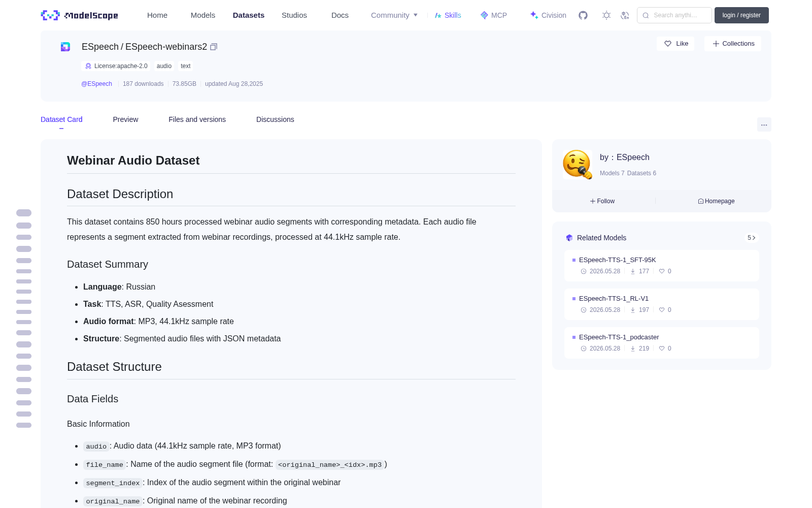This screenshot has width=812, height=508.
Task: Click the 'Datasets 6' count text
Action: tap(641, 173)
